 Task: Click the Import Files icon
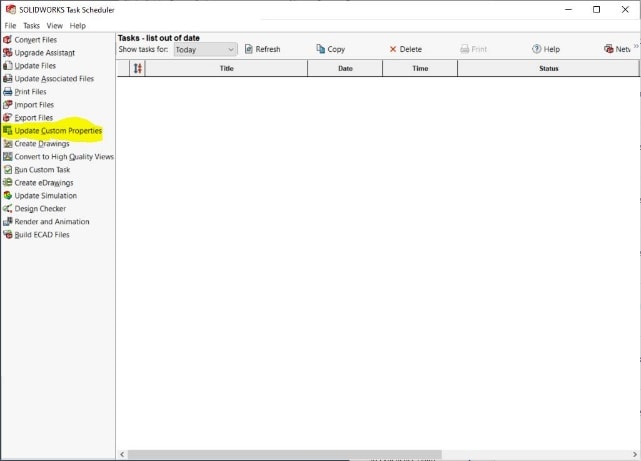coord(7,105)
